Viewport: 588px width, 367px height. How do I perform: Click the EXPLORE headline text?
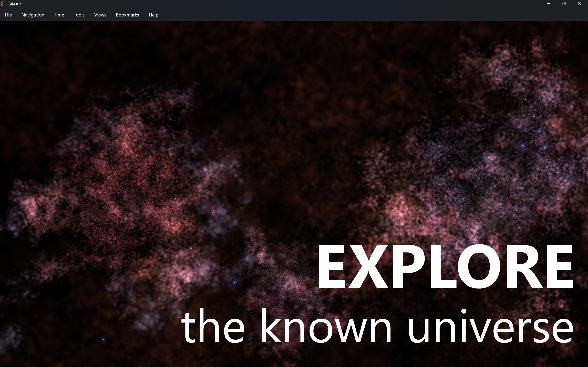point(452,267)
